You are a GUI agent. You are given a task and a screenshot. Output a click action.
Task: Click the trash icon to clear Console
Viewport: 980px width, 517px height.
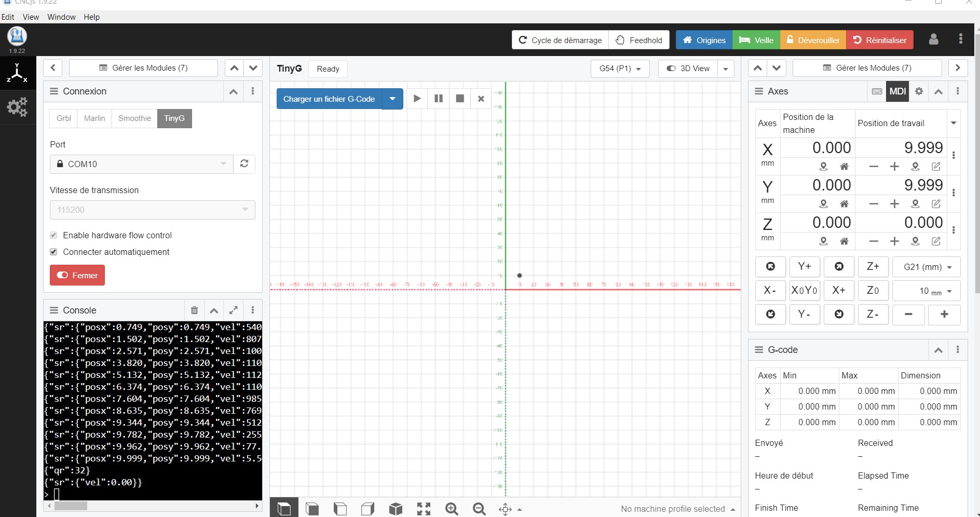tap(194, 310)
